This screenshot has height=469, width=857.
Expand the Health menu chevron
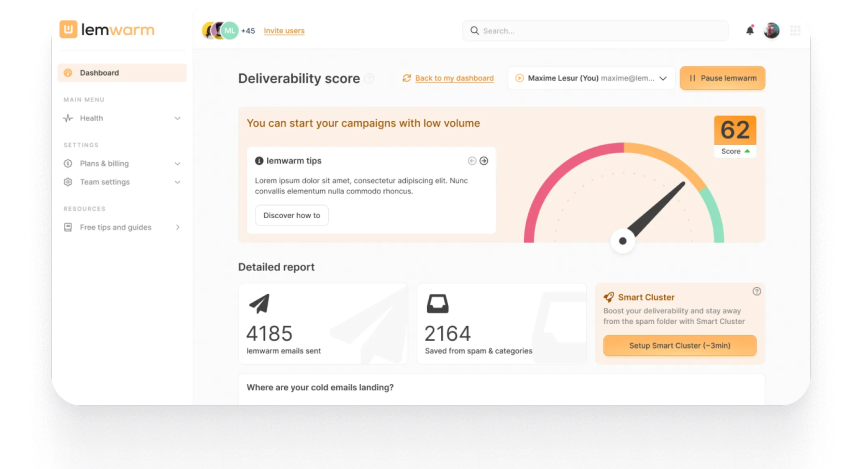[178, 118]
